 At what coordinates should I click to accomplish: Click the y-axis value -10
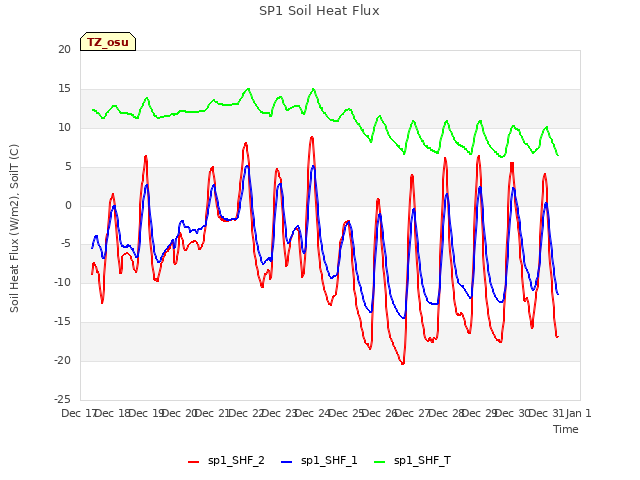point(62,282)
